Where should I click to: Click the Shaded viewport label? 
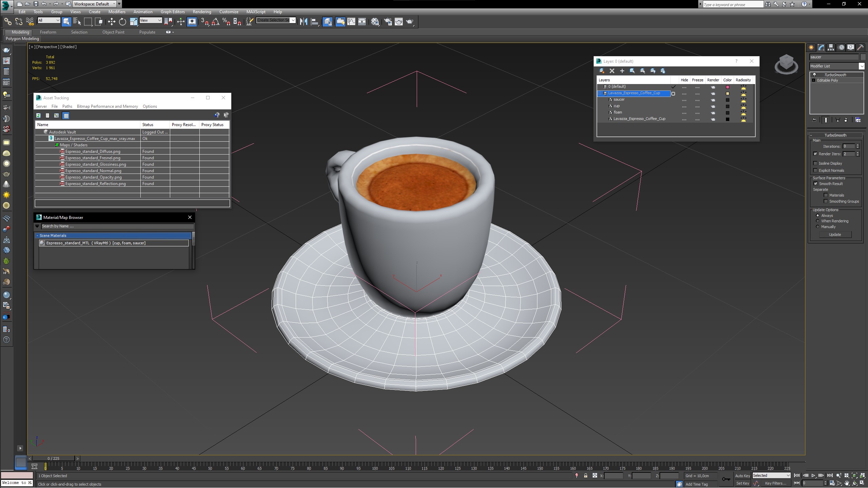tap(68, 47)
